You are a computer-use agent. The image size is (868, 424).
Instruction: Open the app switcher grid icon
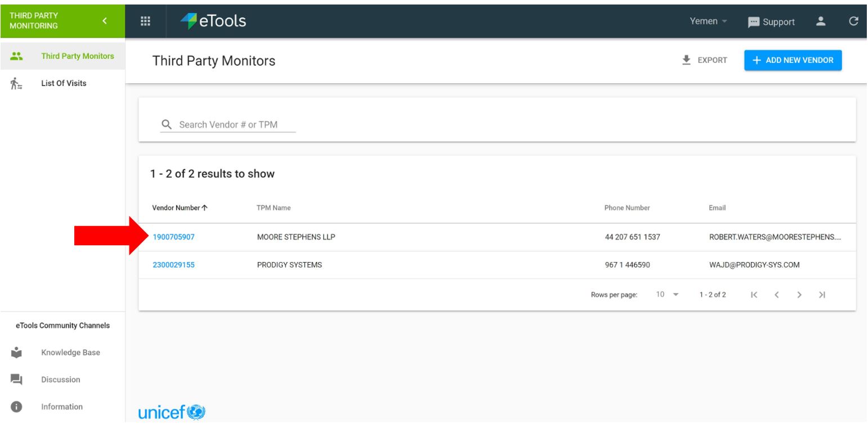[x=145, y=22]
